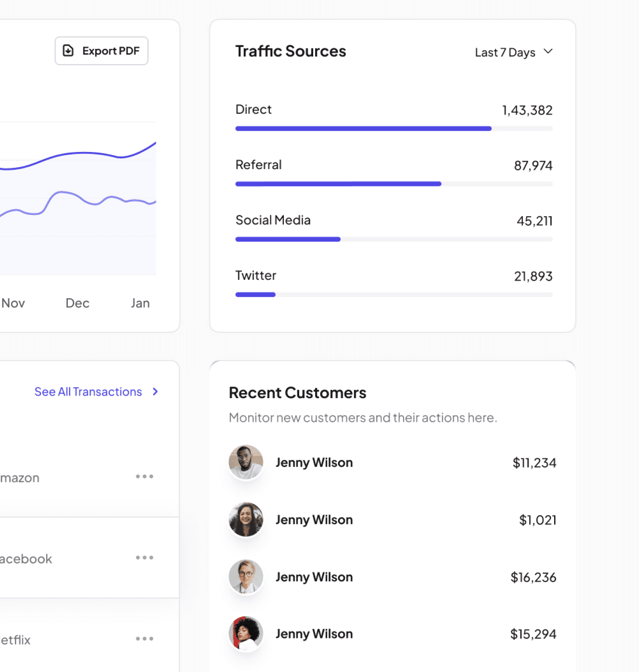Click avatar of customer with $11,234
Viewport: 640px width, 672px height.
246,462
